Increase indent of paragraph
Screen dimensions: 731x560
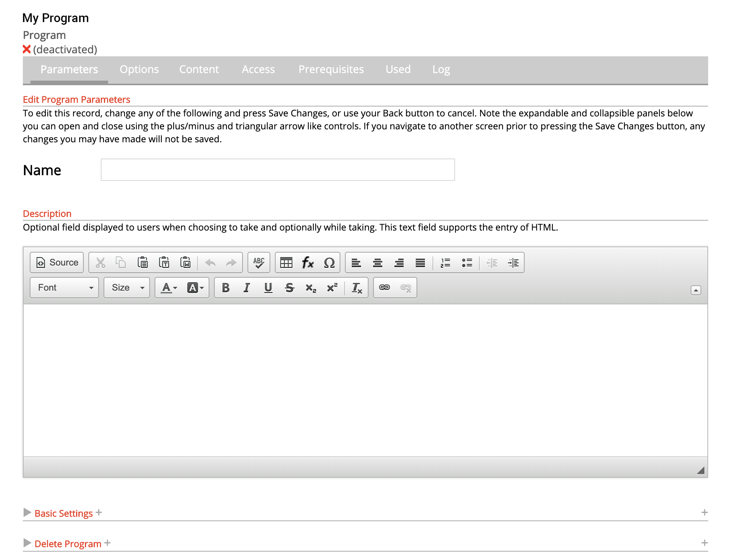pos(513,262)
